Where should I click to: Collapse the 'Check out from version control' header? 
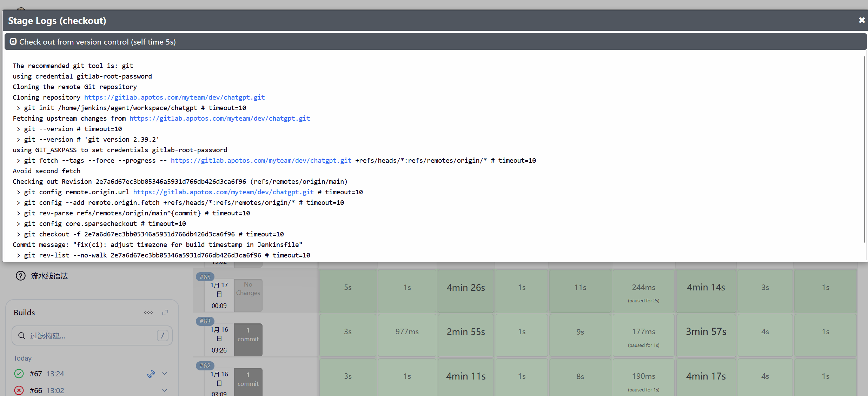pos(98,42)
